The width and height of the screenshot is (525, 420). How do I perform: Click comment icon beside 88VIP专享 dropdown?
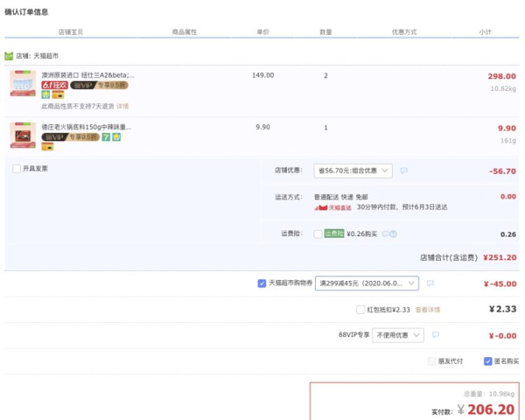[436, 334]
